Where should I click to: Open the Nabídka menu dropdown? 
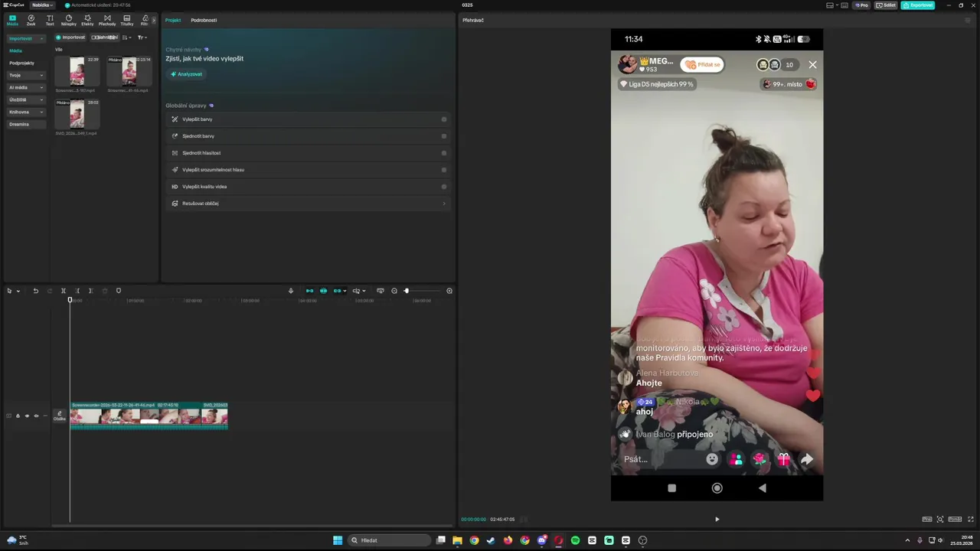pyautogui.click(x=42, y=5)
